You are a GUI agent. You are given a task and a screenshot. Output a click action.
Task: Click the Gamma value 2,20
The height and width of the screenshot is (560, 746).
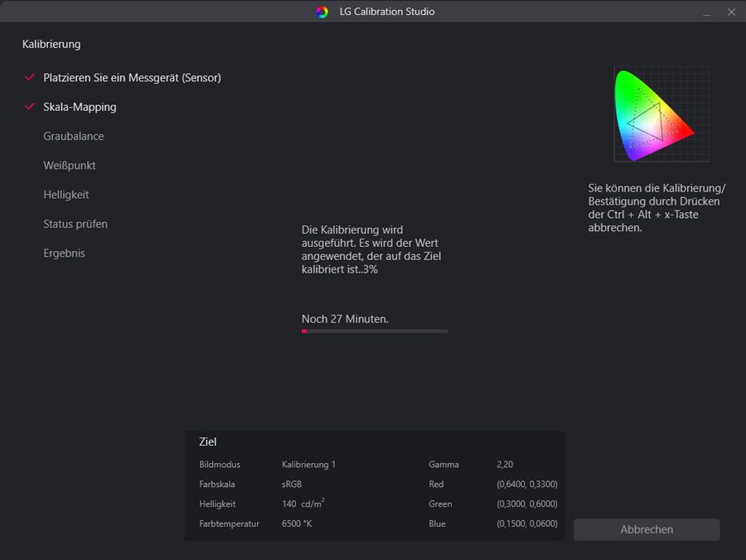coord(505,465)
